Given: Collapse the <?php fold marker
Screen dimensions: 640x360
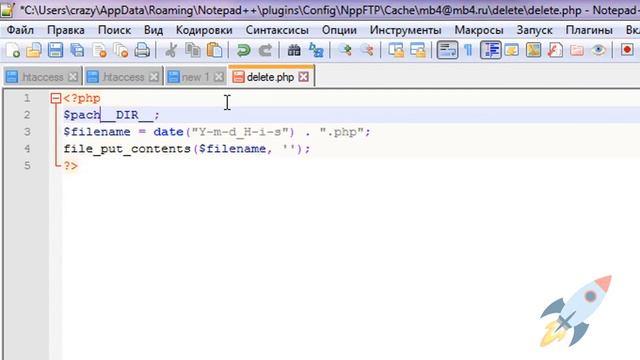Looking at the screenshot, I should click(x=56, y=98).
